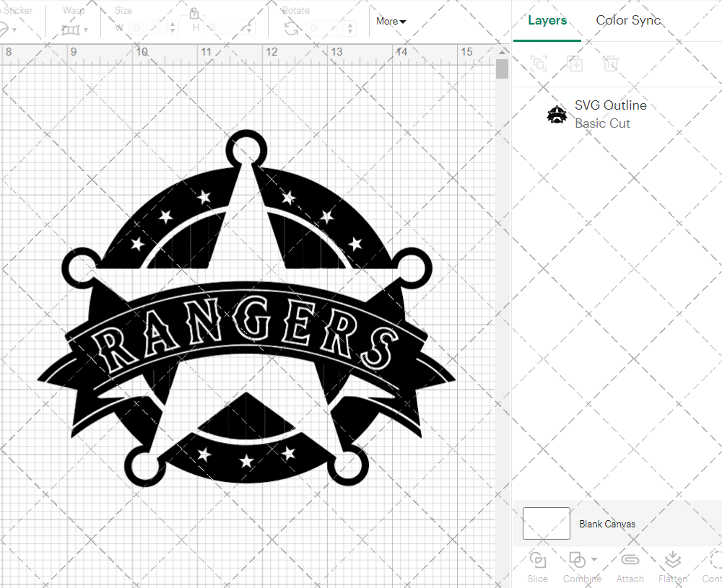722x588 pixels.
Task: Click the Blank Canvas label
Action: pyautogui.click(x=607, y=524)
